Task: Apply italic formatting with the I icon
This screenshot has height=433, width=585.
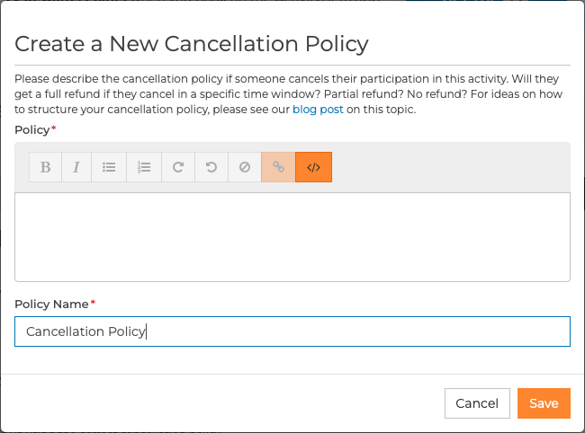Action: tap(76, 167)
